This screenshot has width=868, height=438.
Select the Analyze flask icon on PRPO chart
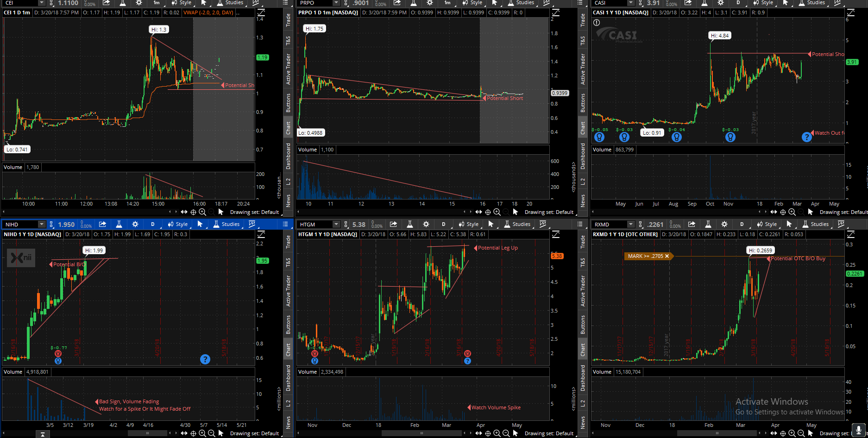coord(413,3)
